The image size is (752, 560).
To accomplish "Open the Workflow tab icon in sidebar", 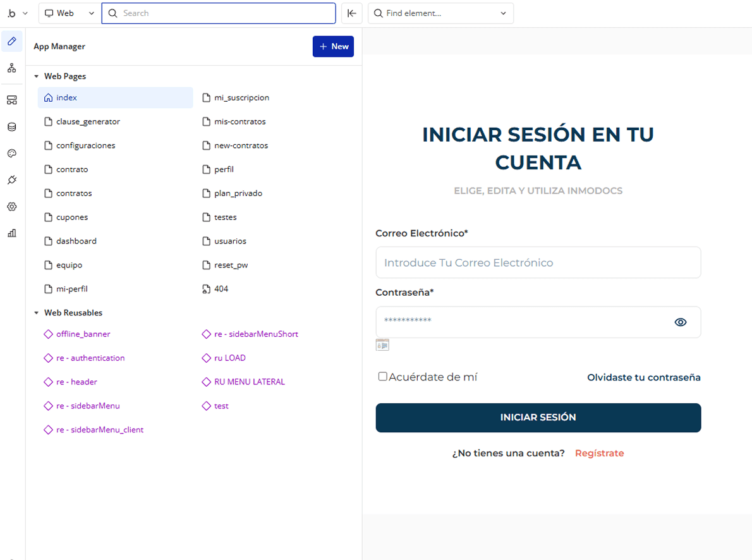I will pyautogui.click(x=12, y=68).
